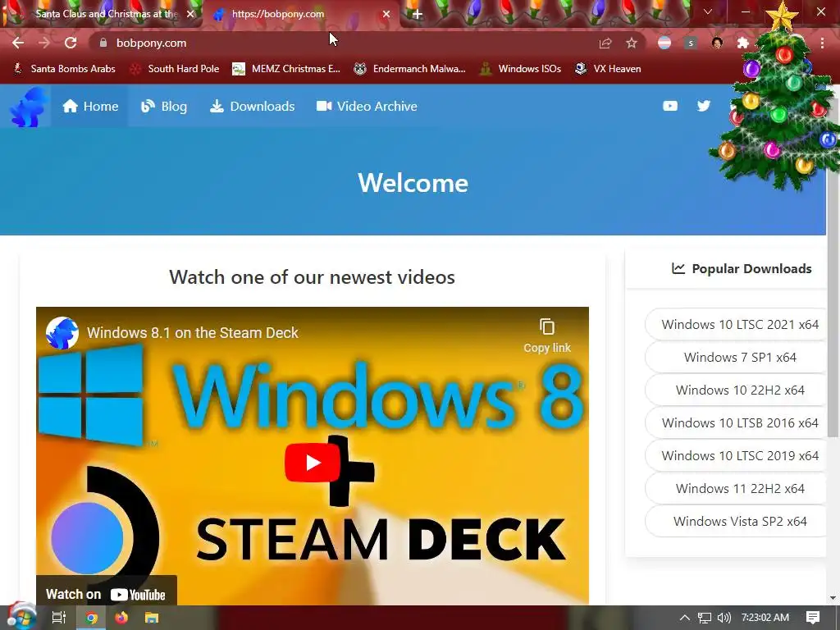Screen dimensions: 840x630
Task: Open the site's Twitter icon
Action: point(703,106)
